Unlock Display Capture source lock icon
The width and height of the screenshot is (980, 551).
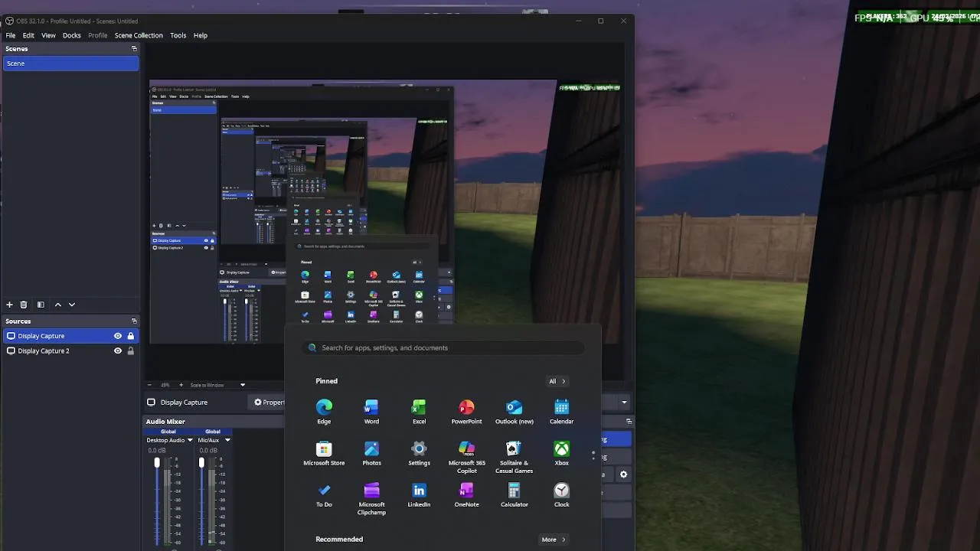[x=131, y=336]
